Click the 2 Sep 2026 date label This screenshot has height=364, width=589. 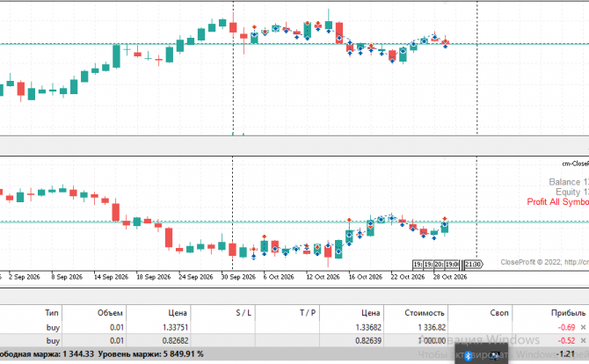[25, 277]
